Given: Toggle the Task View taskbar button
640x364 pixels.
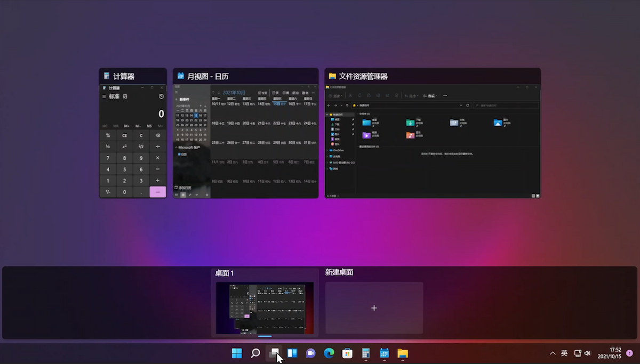Looking at the screenshot, I should (274, 353).
